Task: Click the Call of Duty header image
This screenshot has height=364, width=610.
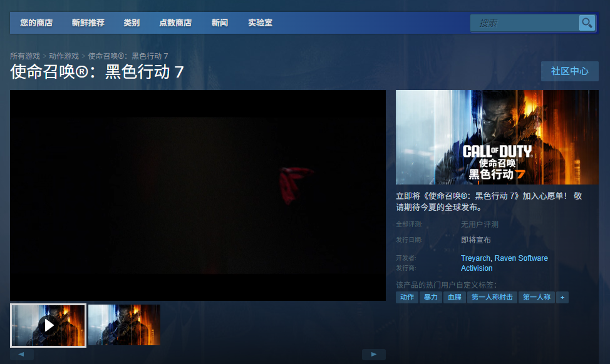Action: coord(497,137)
